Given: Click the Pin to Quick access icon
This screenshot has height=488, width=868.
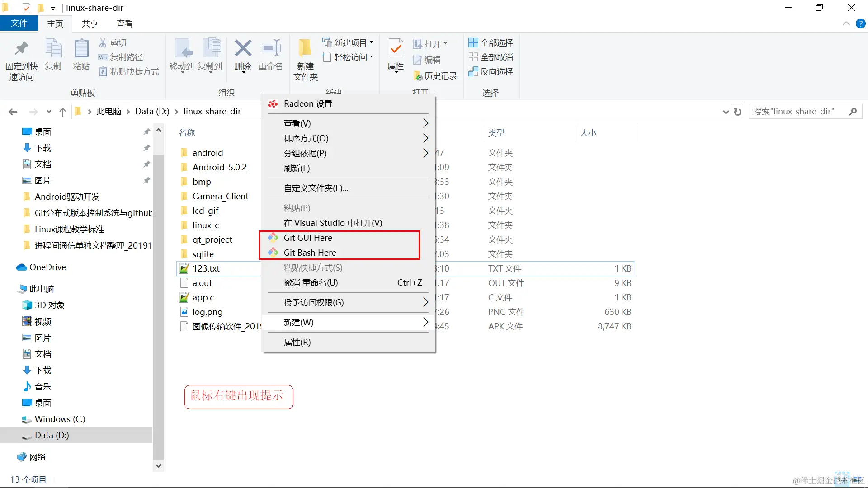Looking at the screenshot, I should [x=21, y=49].
